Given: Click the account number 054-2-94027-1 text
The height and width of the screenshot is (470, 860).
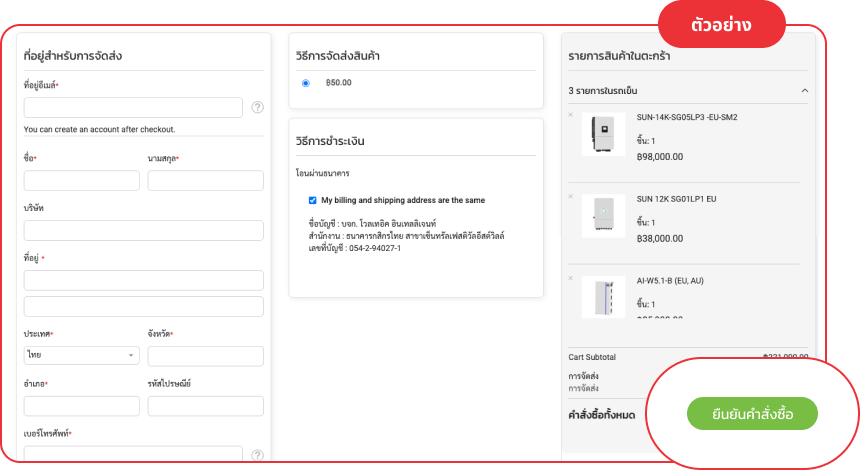Looking at the screenshot, I should [375, 248].
